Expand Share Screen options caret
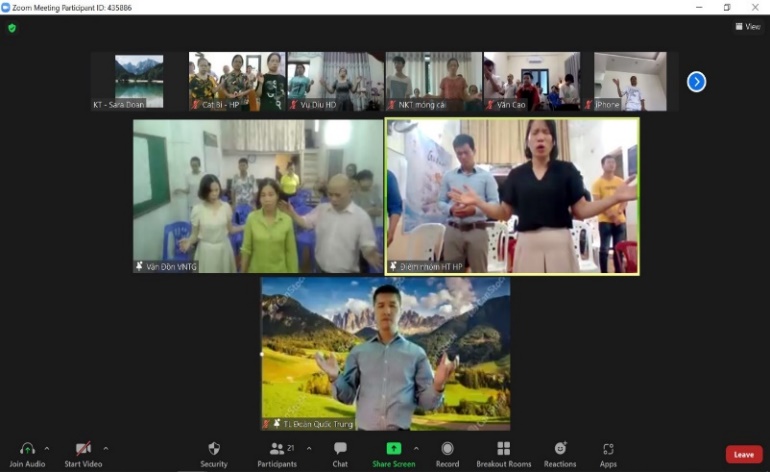 416,448
